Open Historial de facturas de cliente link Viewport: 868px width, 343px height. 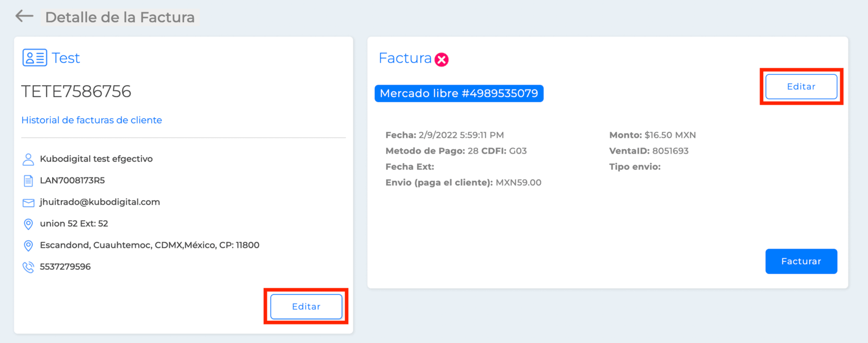(92, 120)
